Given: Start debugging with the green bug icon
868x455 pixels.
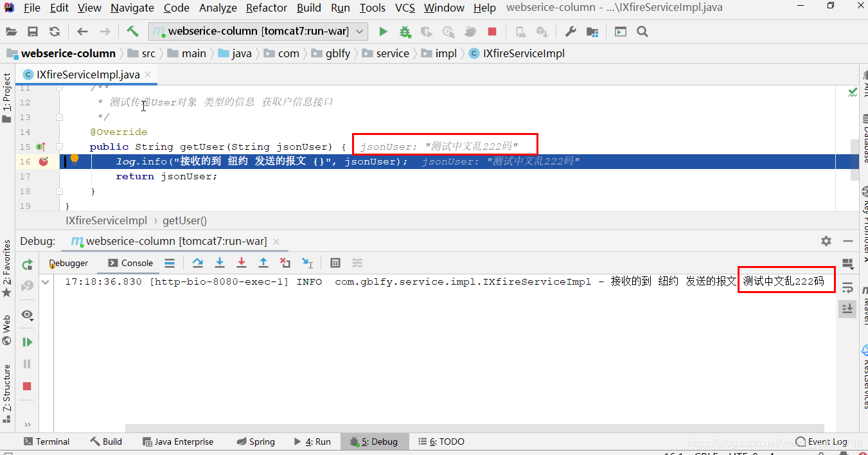Looking at the screenshot, I should click(x=405, y=31).
